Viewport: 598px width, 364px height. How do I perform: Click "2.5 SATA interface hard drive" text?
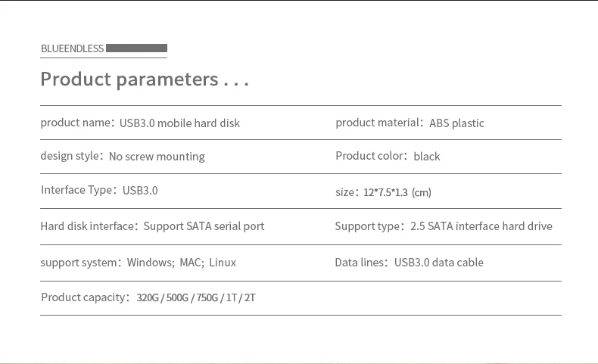click(481, 226)
